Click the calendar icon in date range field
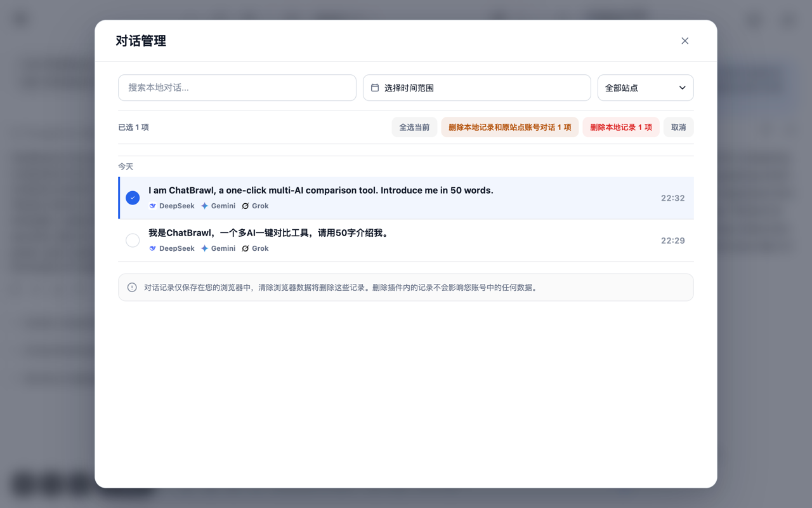812x508 pixels. [375, 88]
